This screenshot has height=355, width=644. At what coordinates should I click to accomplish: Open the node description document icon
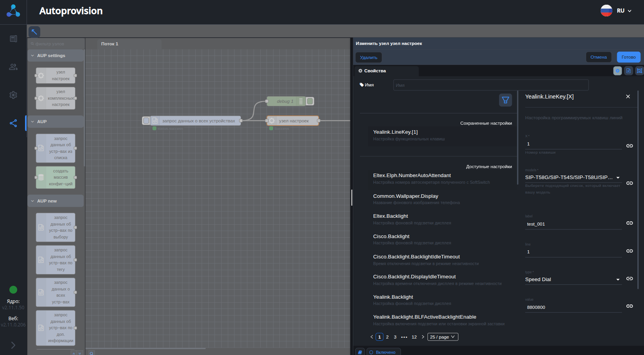pyautogui.click(x=628, y=71)
